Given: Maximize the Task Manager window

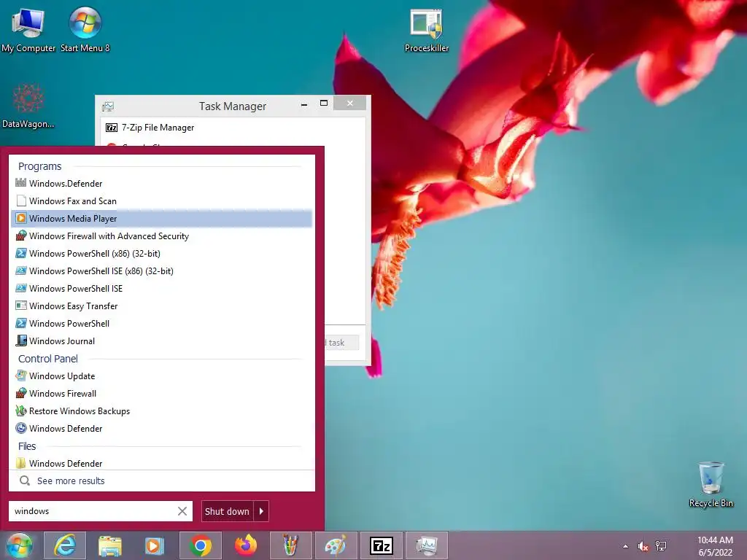Looking at the screenshot, I should (324, 103).
